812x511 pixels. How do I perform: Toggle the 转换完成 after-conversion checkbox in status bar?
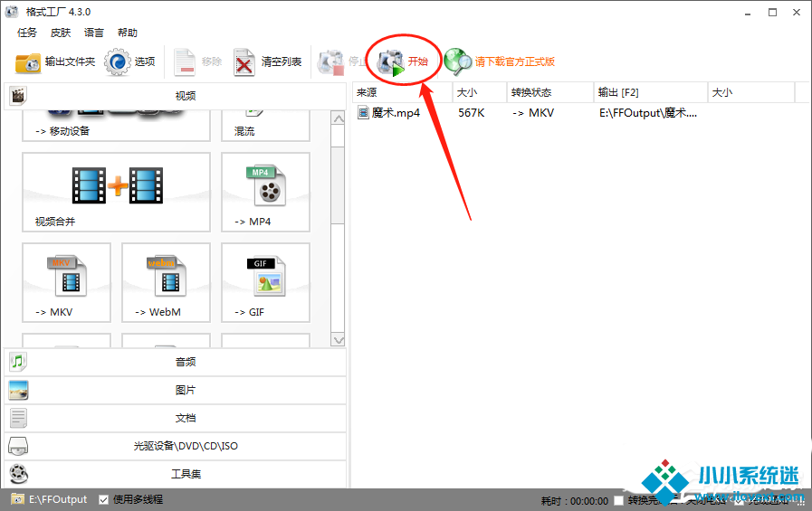[x=618, y=500]
